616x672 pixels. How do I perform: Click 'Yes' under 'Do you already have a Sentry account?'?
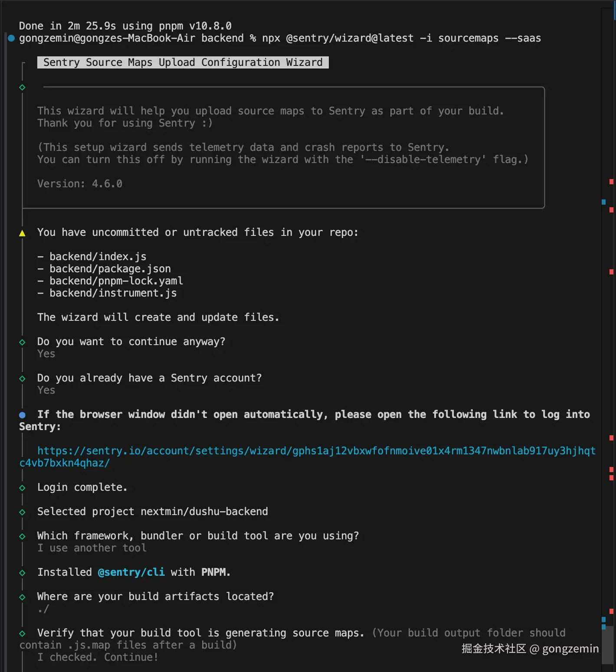pyautogui.click(x=46, y=390)
